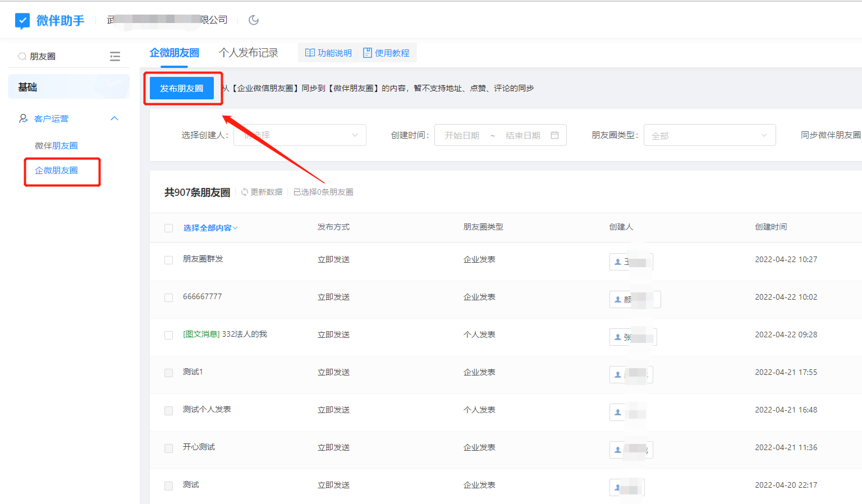Click creator avatar tag in 开心测试 row
This screenshot has width=862, height=504.
coord(631,450)
